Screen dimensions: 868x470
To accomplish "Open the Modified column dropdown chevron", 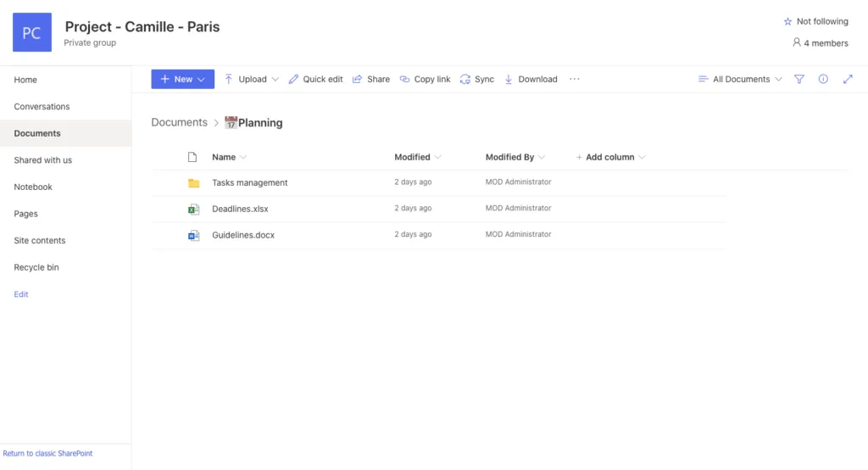I will point(438,158).
